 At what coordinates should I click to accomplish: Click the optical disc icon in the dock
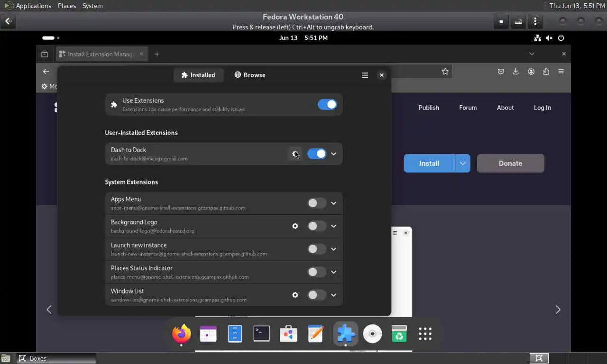pyautogui.click(x=372, y=334)
